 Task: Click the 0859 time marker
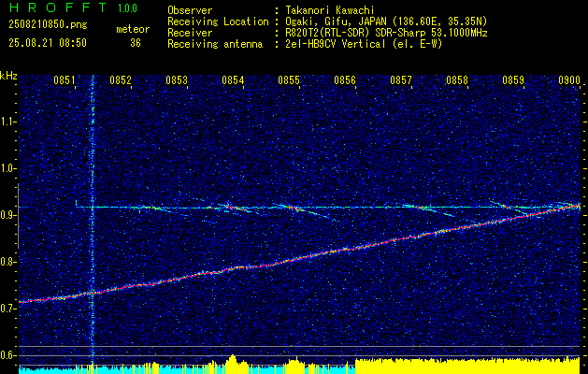pos(513,80)
